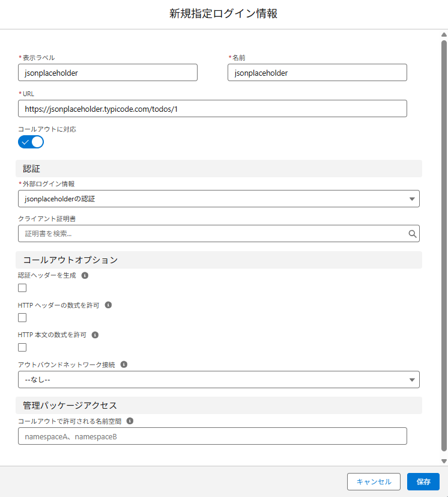Click the search magnifier in 証明書を検索 field
Screen dimensions: 448x497
412,234
